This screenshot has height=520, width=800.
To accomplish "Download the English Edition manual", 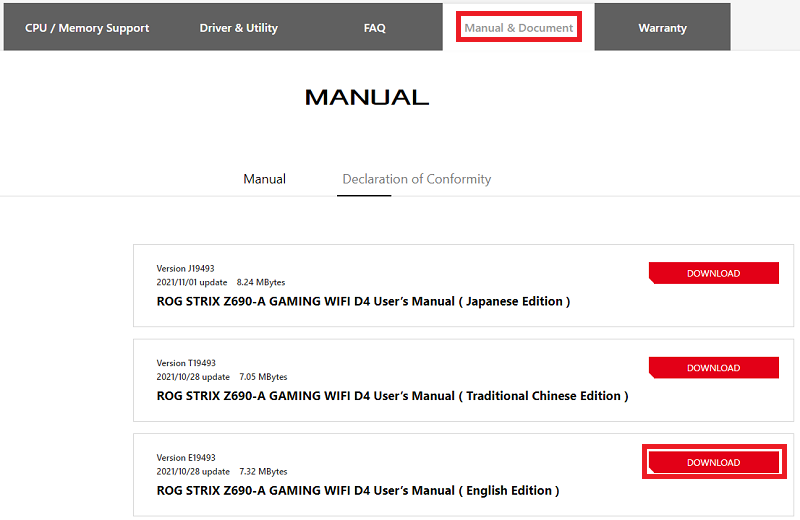I will coord(714,462).
